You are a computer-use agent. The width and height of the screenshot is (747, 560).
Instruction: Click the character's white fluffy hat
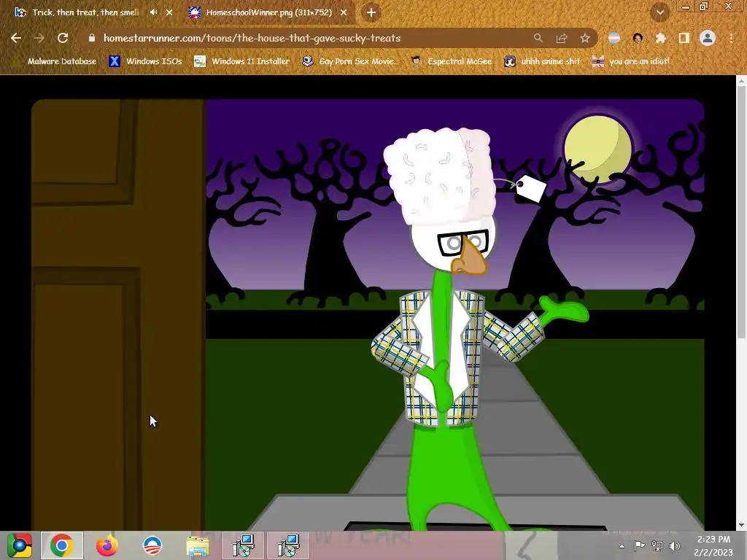tap(440, 176)
